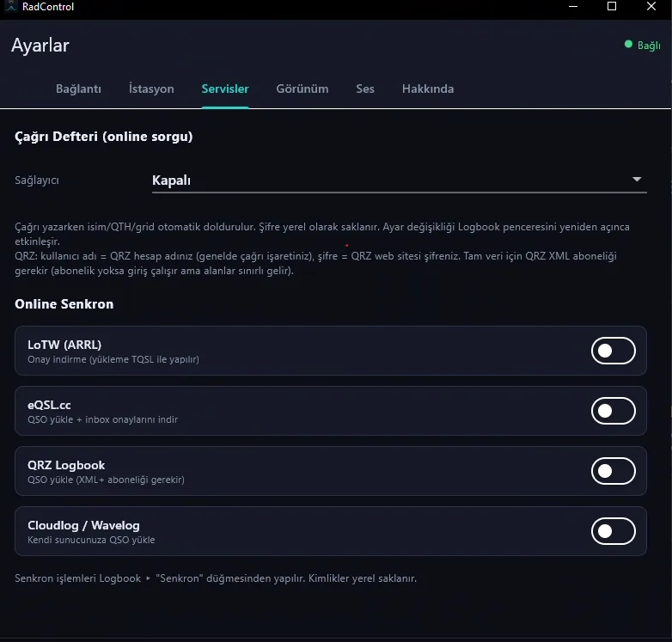The height and width of the screenshot is (642, 672).
Task: Click 'Onay indirme (yükleme TQSL ile yapılır)' text
Action: point(113,359)
